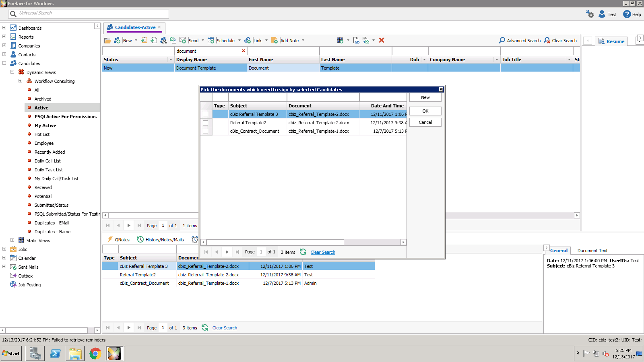This screenshot has height=362, width=644.
Task: Click Clear Search link in dialog
Action: [323, 252]
